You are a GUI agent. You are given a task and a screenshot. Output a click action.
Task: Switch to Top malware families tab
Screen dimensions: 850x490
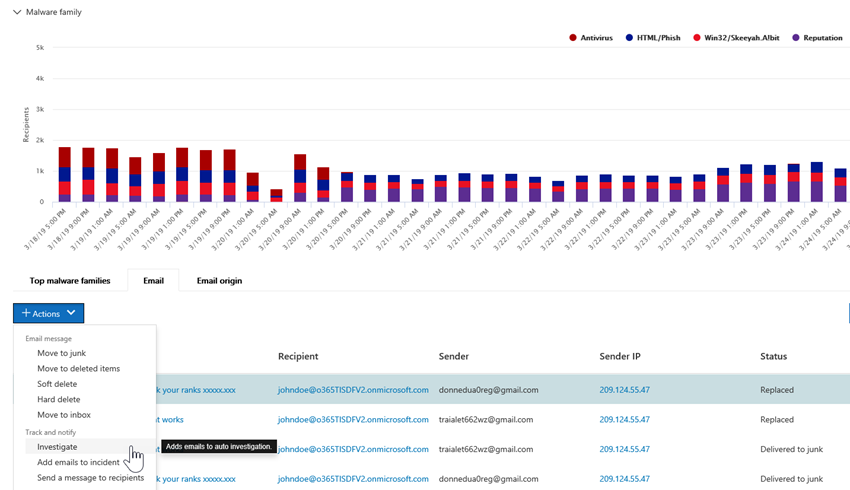point(70,281)
